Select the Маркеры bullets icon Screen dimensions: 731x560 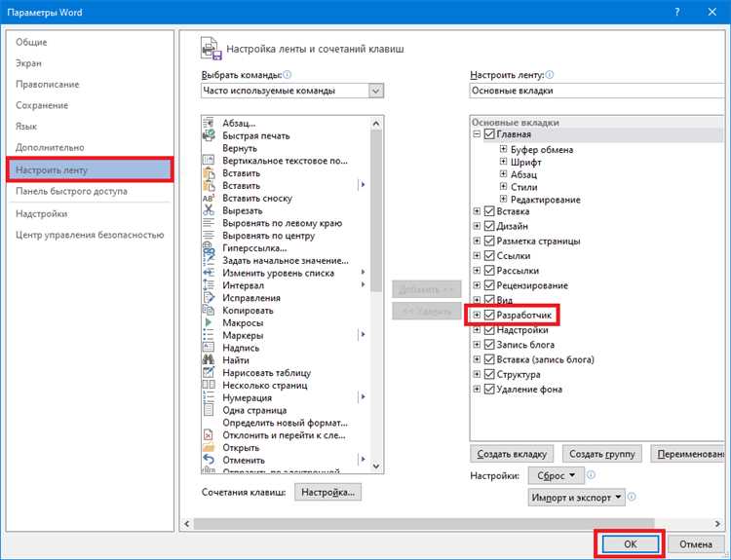(209, 335)
